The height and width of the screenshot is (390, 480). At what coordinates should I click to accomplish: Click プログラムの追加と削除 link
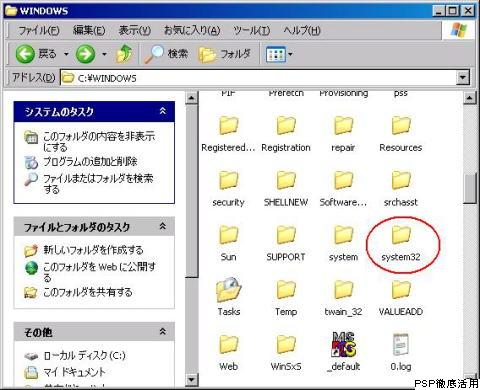click(x=90, y=162)
